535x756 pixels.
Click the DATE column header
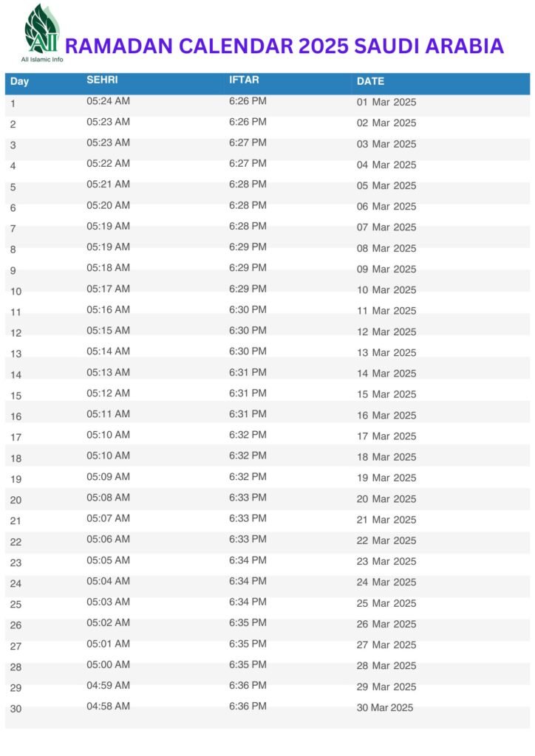[370, 81]
